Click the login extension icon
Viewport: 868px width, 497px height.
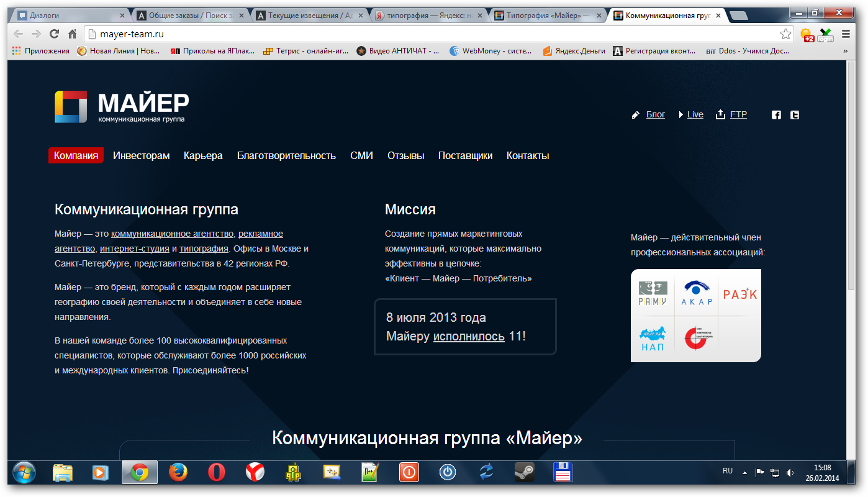point(825,35)
